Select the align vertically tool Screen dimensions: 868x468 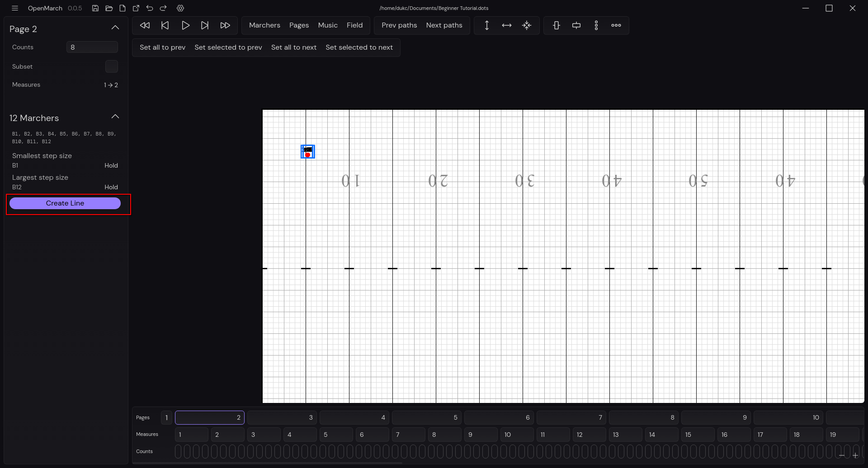coord(556,25)
